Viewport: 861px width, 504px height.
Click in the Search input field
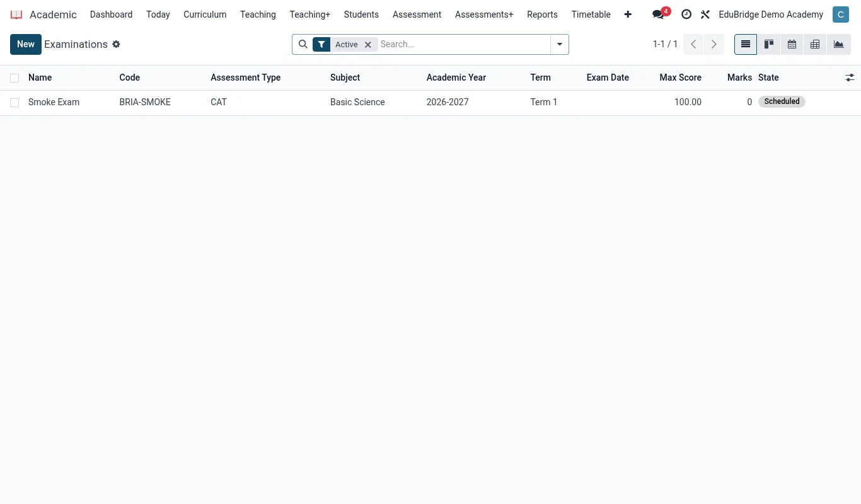click(463, 44)
